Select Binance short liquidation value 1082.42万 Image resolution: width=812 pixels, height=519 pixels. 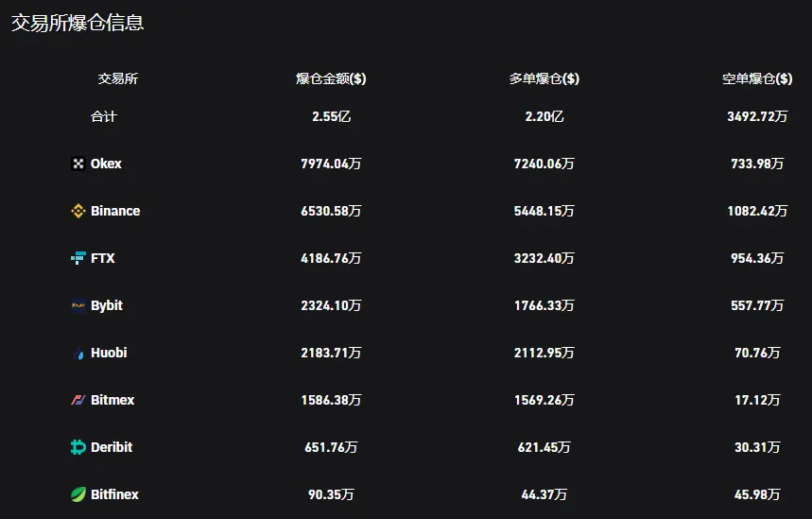tap(757, 211)
